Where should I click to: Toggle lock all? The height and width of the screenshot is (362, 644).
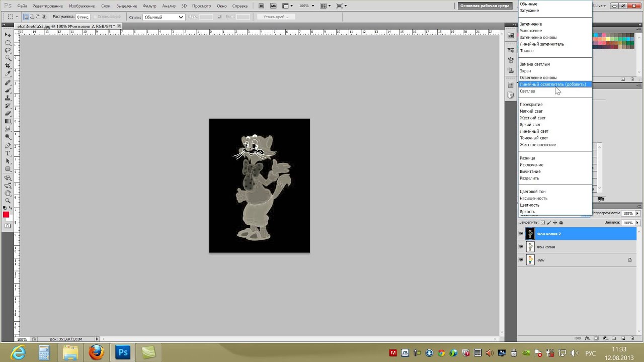[561, 223]
